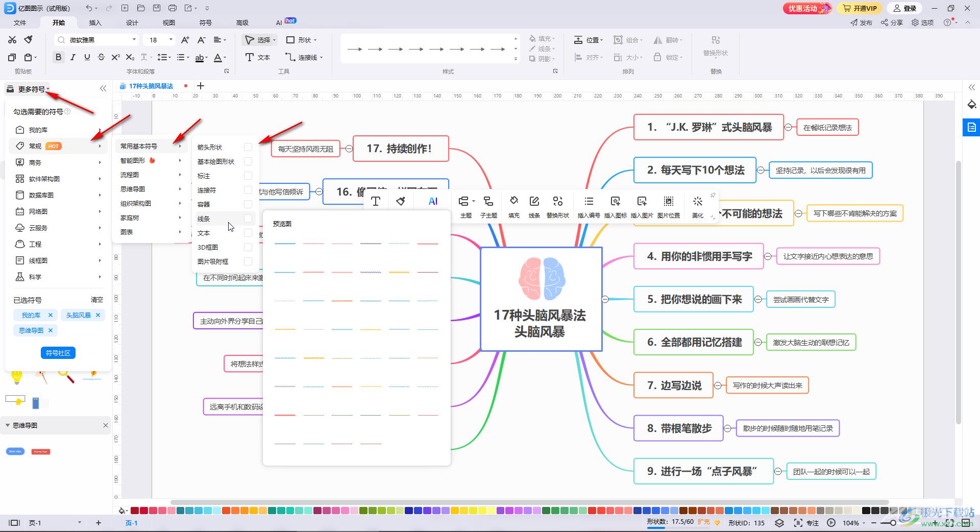980x532 pixels.
Task: Toggle Focus mode (专注) in status bar
Action: click(806, 523)
